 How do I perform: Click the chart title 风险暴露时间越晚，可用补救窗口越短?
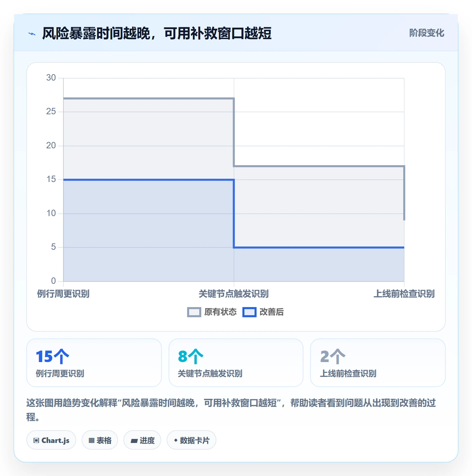[157, 33]
